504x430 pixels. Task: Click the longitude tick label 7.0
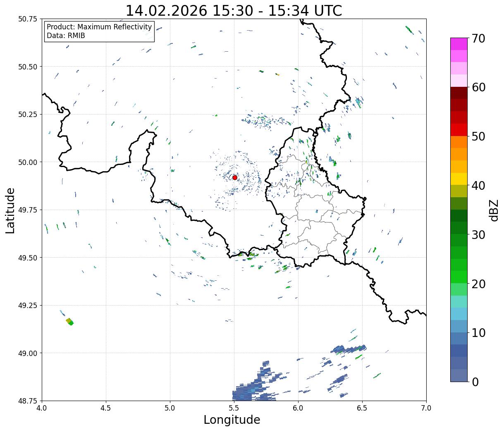click(x=426, y=408)
